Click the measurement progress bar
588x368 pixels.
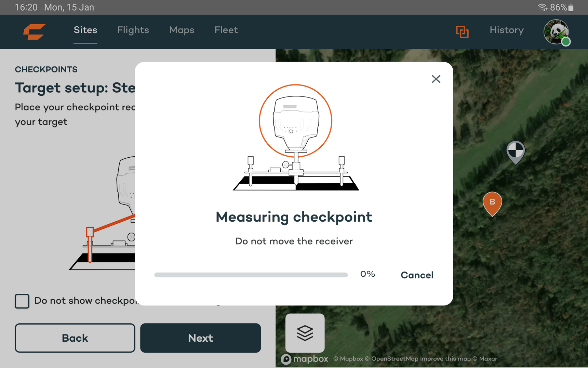pyautogui.click(x=251, y=275)
